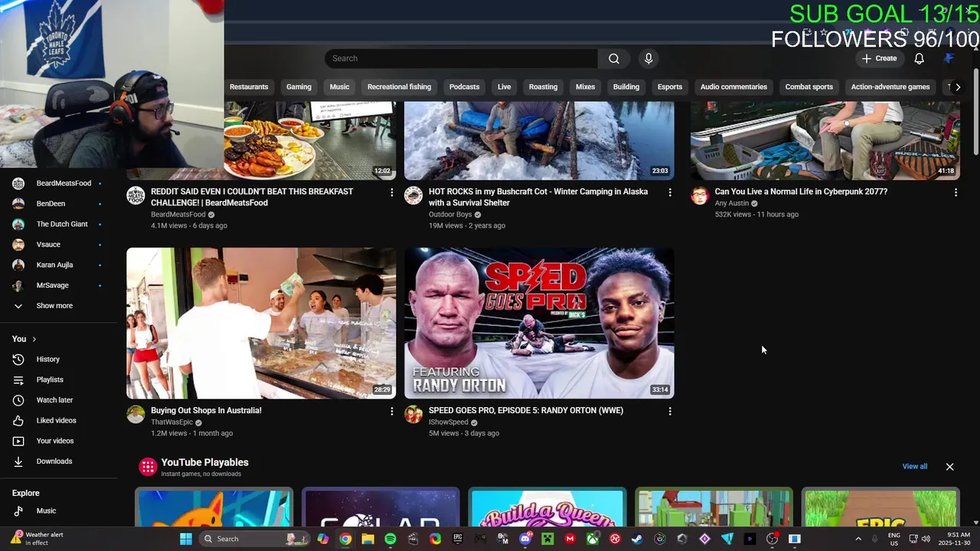Open menu for SPEED GOES PRO video
The height and width of the screenshot is (551, 980).
(670, 412)
